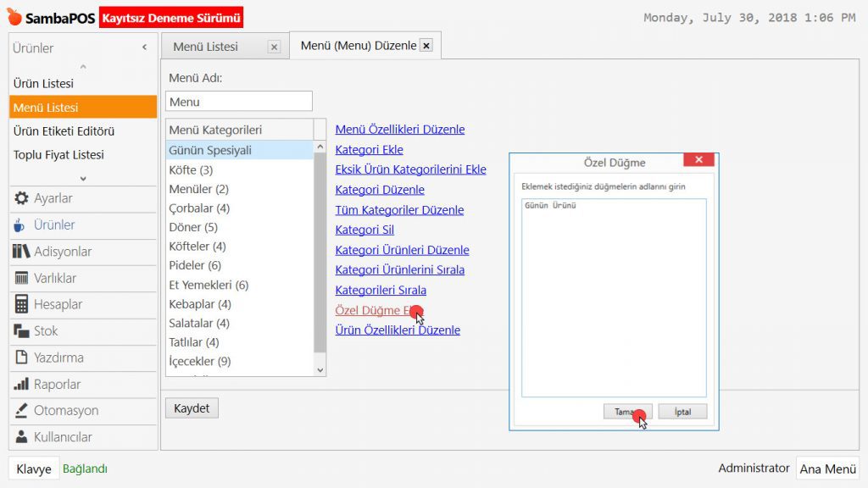Image resolution: width=868 pixels, height=488 pixels.
Task: Click the Adisyonlar books icon
Action: [x=22, y=252]
